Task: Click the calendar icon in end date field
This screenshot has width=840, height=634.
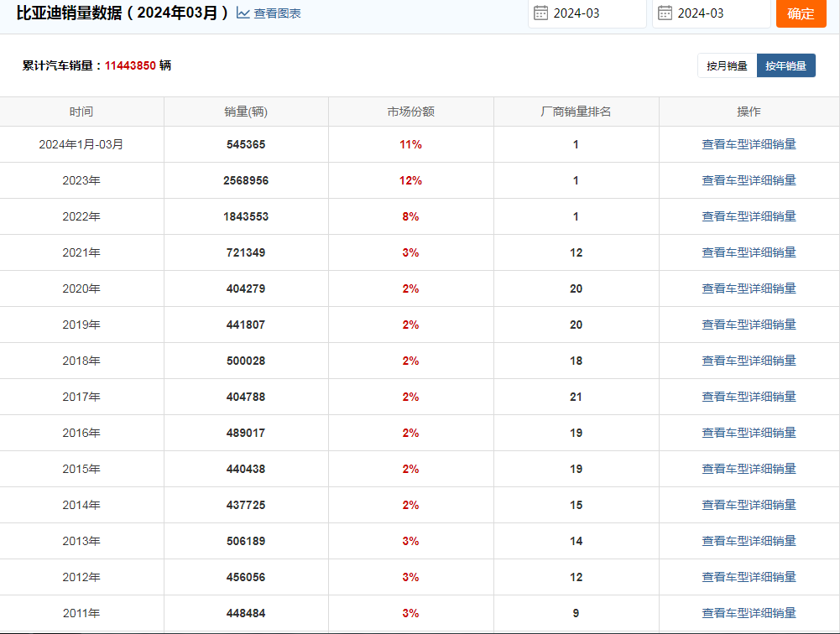Action: (x=665, y=13)
